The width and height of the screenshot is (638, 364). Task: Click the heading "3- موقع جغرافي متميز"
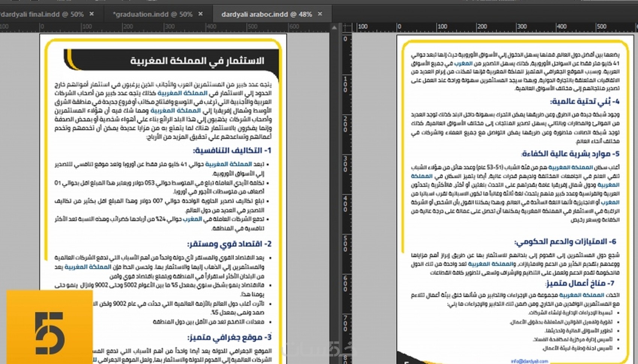click(x=230, y=337)
